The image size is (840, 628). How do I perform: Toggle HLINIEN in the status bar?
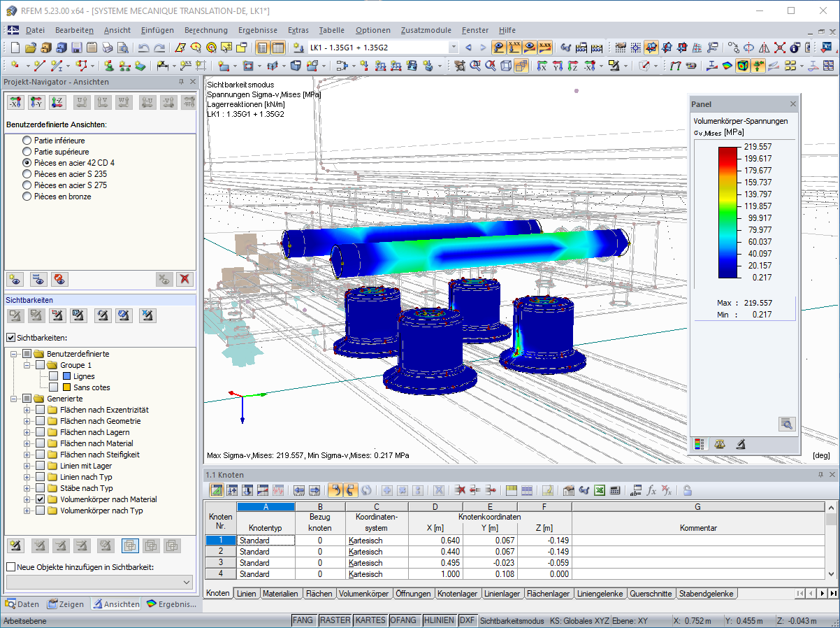439,620
